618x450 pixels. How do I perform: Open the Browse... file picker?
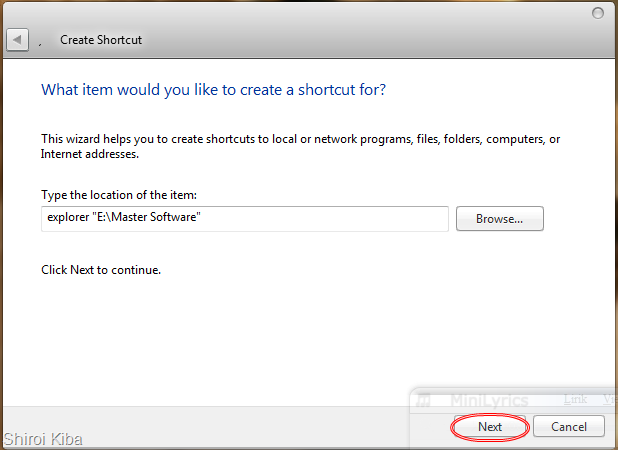click(499, 219)
